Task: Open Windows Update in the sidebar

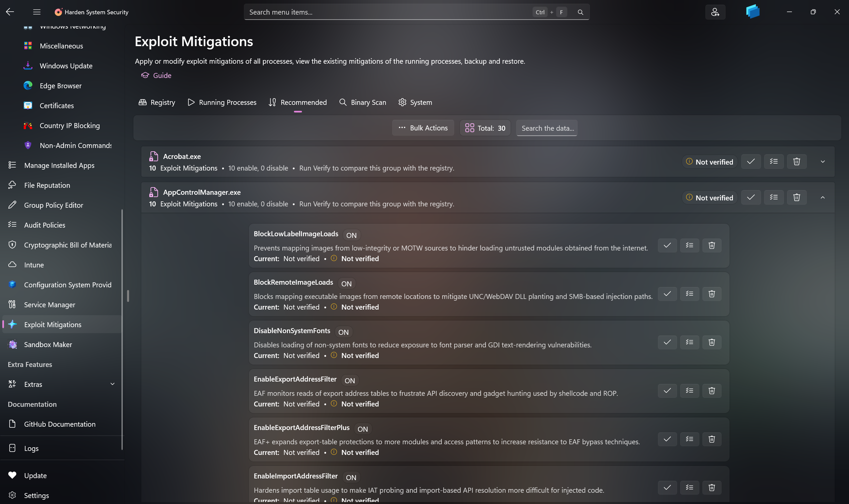Action: click(x=62, y=66)
